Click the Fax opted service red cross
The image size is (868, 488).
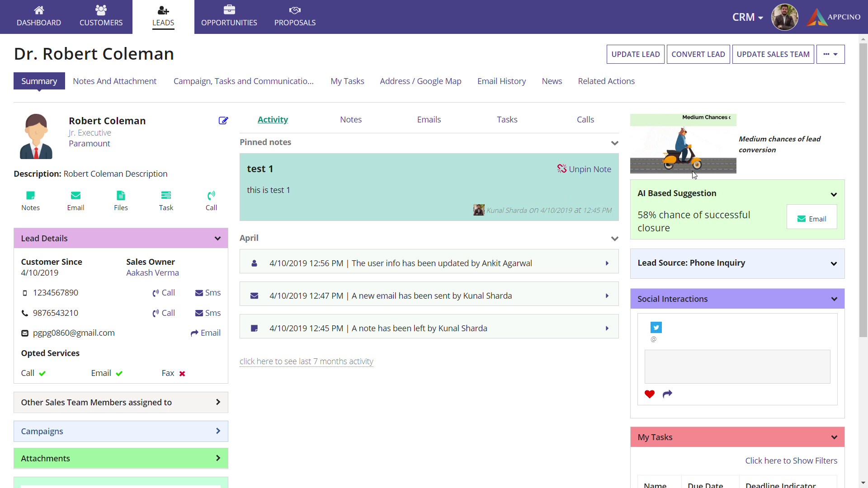[182, 374]
